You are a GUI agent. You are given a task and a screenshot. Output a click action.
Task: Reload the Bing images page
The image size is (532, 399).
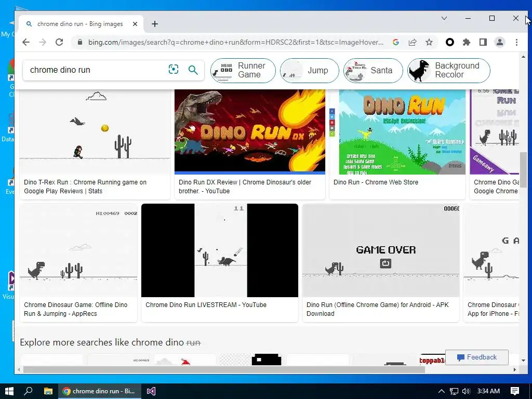[x=59, y=42]
